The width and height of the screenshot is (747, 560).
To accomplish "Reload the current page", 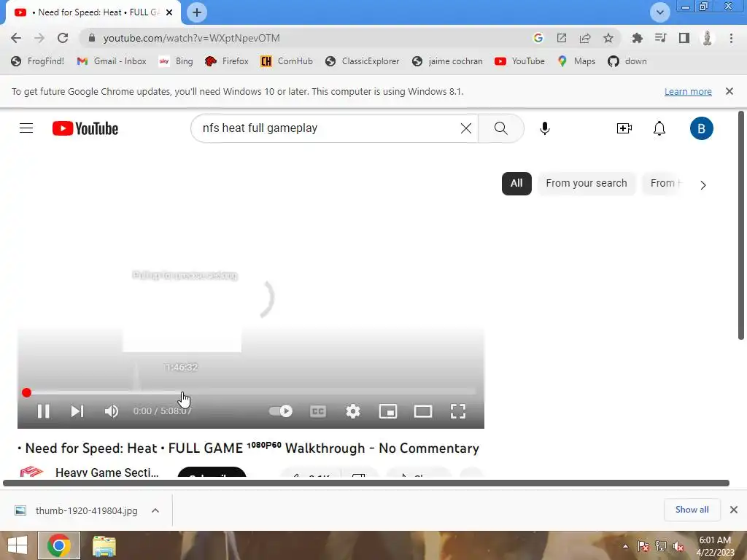I will click(63, 38).
